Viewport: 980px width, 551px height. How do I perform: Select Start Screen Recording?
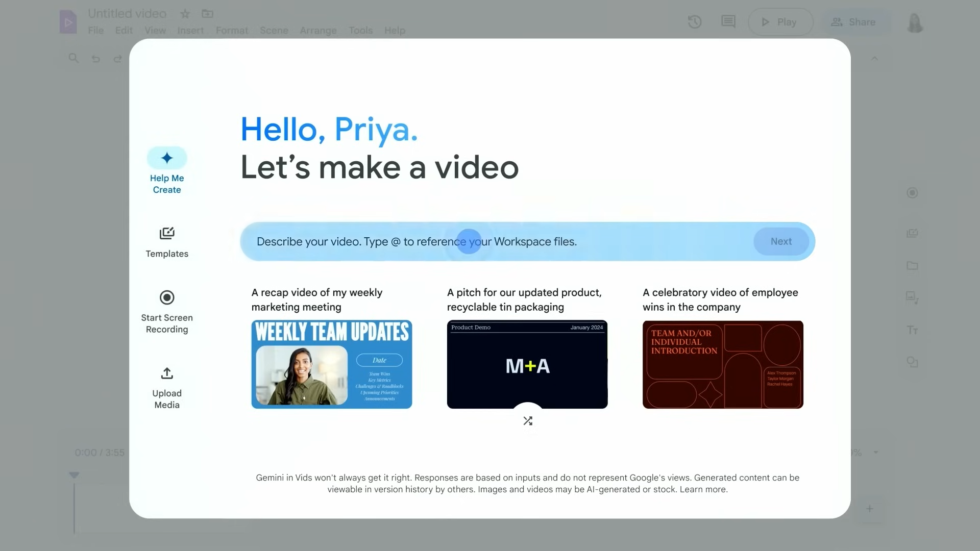pyautogui.click(x=167, y=311)
